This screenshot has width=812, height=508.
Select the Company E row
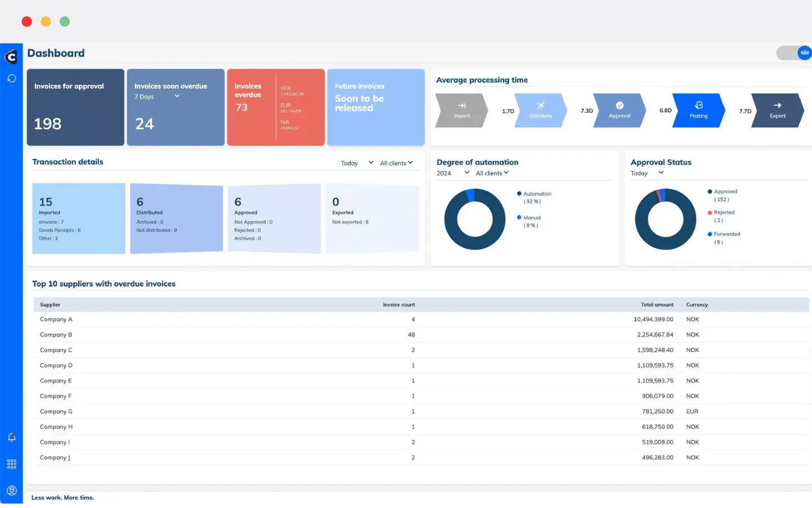421,381
